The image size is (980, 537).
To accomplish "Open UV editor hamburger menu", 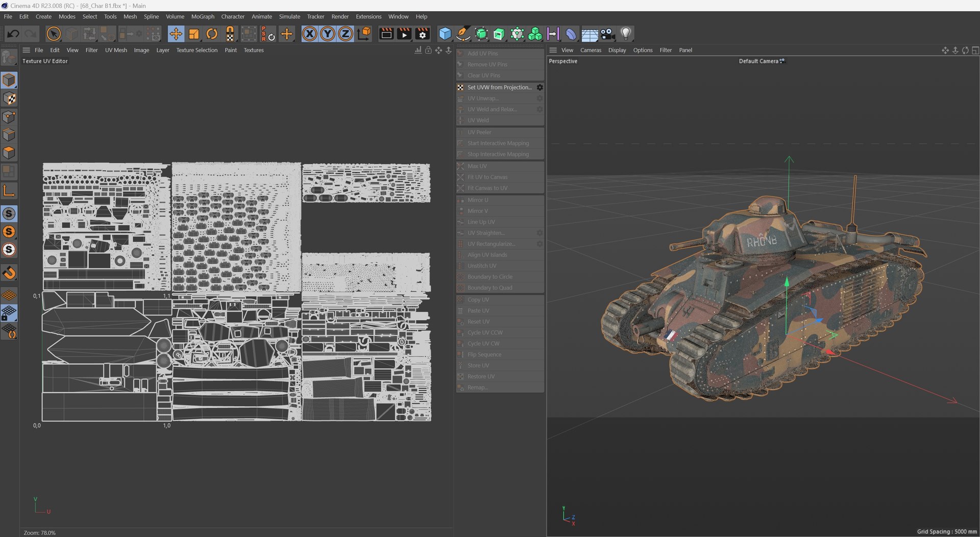I will (x=27, y=50).
